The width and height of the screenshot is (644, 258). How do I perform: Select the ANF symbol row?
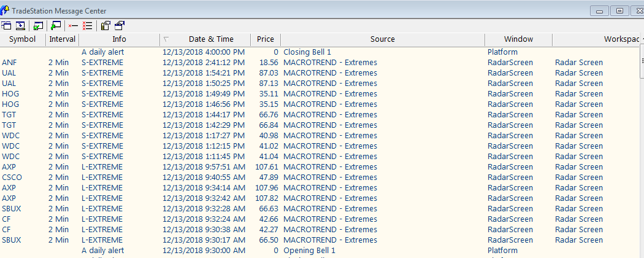8,63
